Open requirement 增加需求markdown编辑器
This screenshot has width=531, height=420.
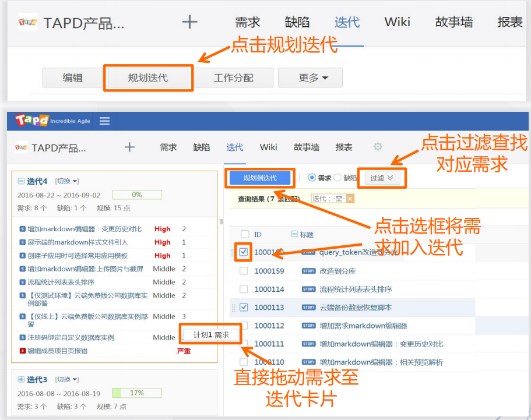pyautogui.click(x=363, y=326)
